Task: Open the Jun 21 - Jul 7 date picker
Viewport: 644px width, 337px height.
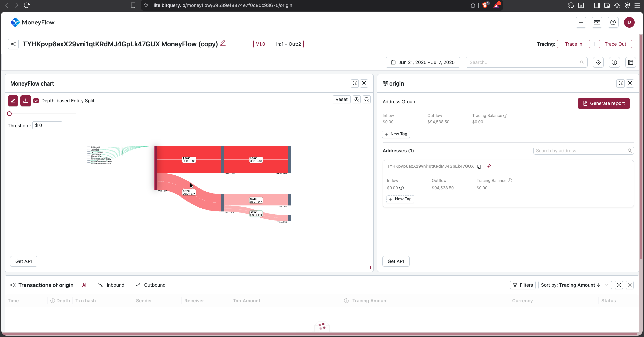Action: click(x=423, y=62)
